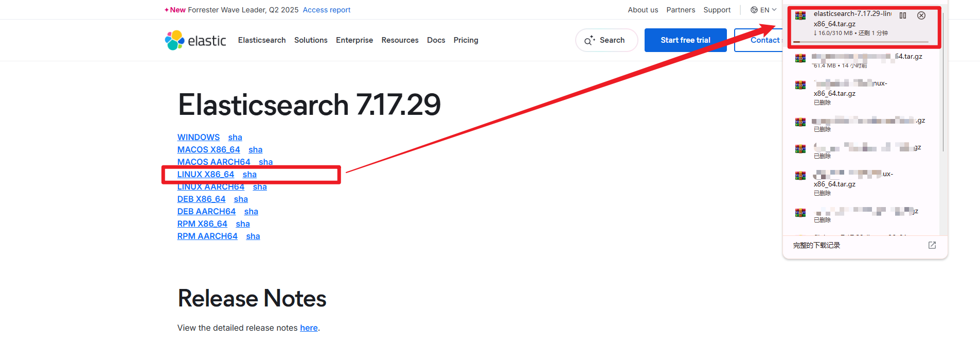Open sha link next to DEB X86_64
Screen dimensions: 980x359
(x=241, y=199)
